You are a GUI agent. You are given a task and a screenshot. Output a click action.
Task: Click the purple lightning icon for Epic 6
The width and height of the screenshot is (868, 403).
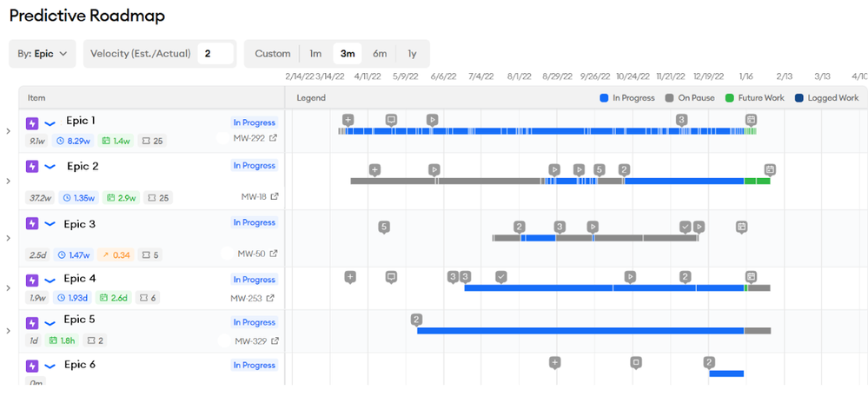pos(32,366)
